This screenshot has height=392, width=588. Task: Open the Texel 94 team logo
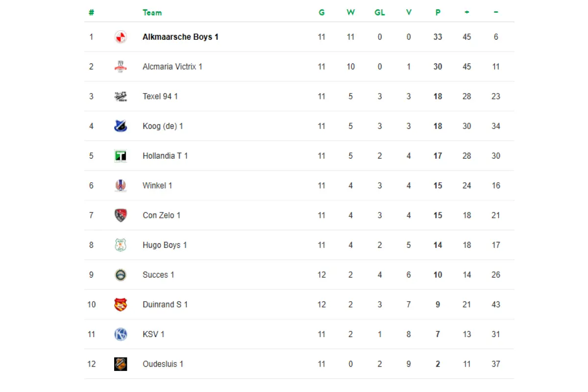[x=121, y=97]
